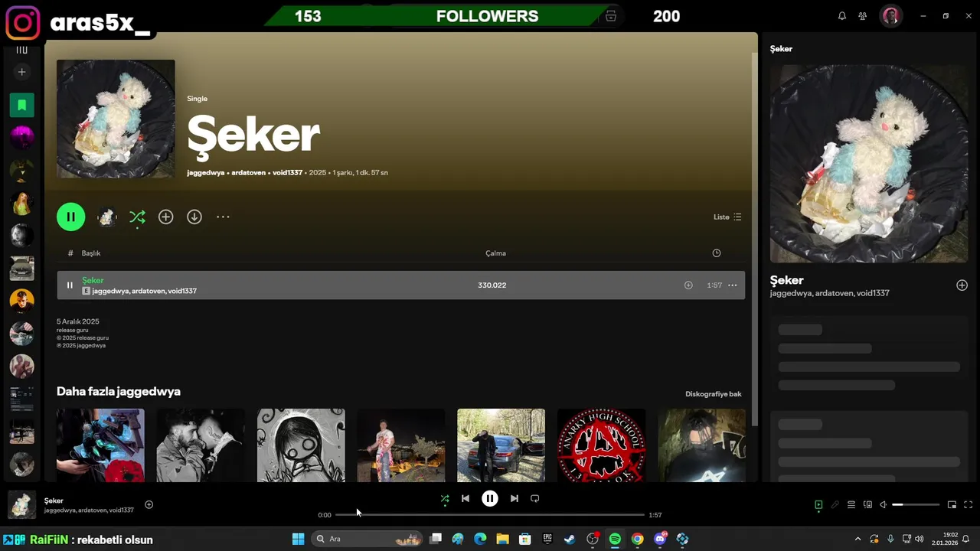Toggle shuffle in the album action row
This screenshot has width=980, height=551.
(x=137, y=217)
